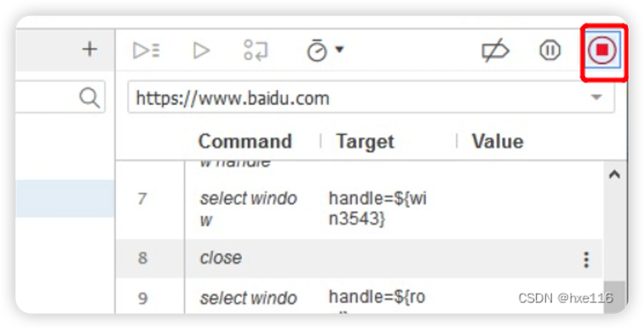Click the search magnifier icon

(89, 98)
